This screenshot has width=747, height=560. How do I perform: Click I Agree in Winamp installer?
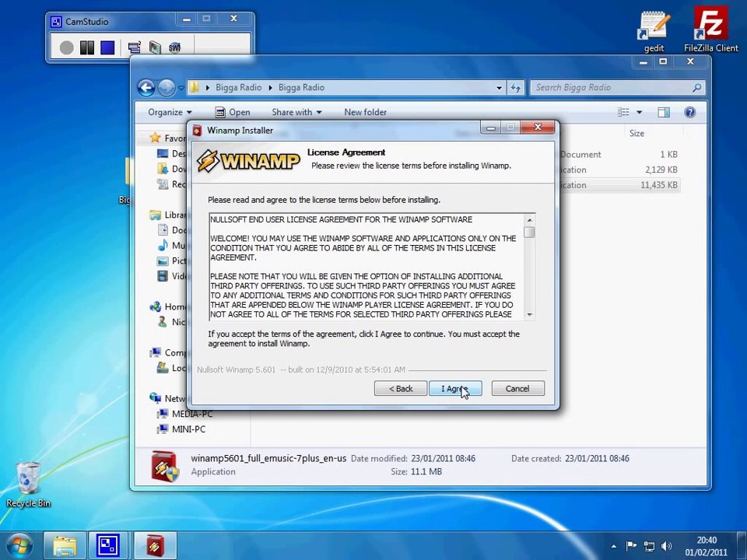point(455,389)
